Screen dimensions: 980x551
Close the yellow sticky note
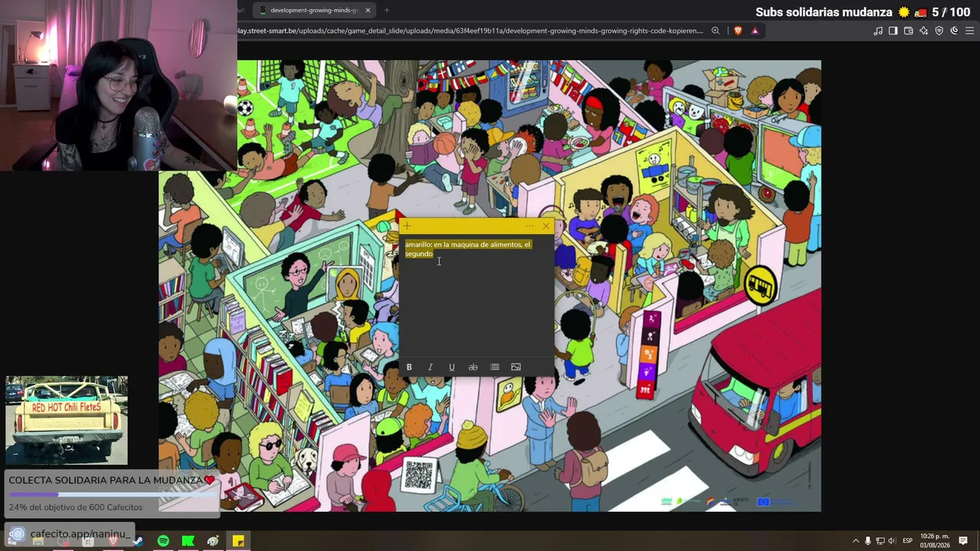tap(546, 226)
